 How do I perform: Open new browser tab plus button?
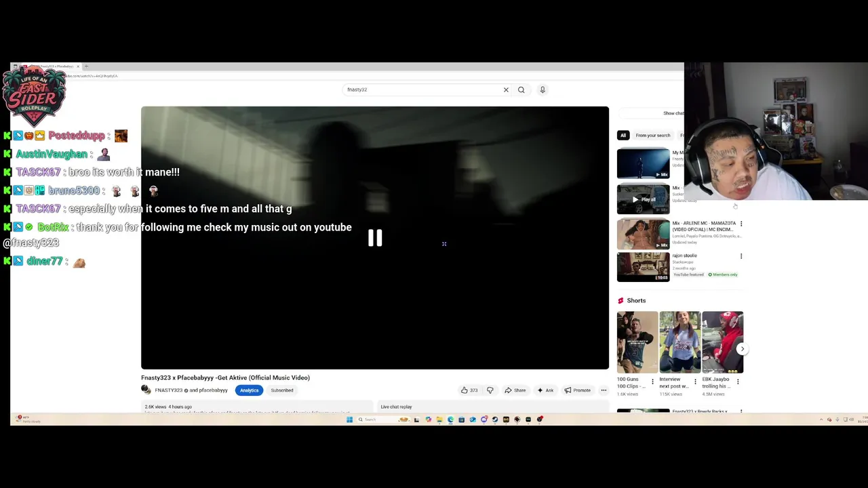86,66
